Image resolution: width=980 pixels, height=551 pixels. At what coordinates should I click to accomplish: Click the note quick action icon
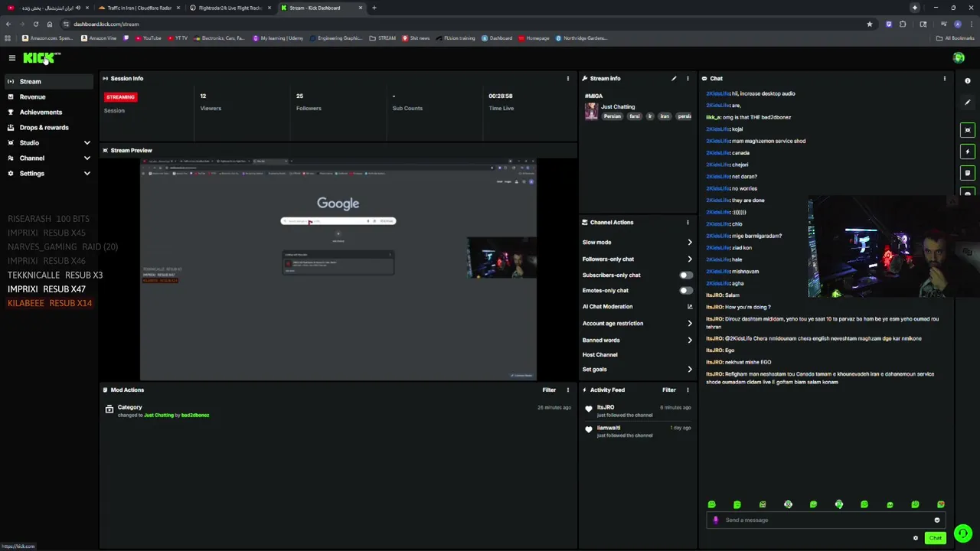coord(968,173)
